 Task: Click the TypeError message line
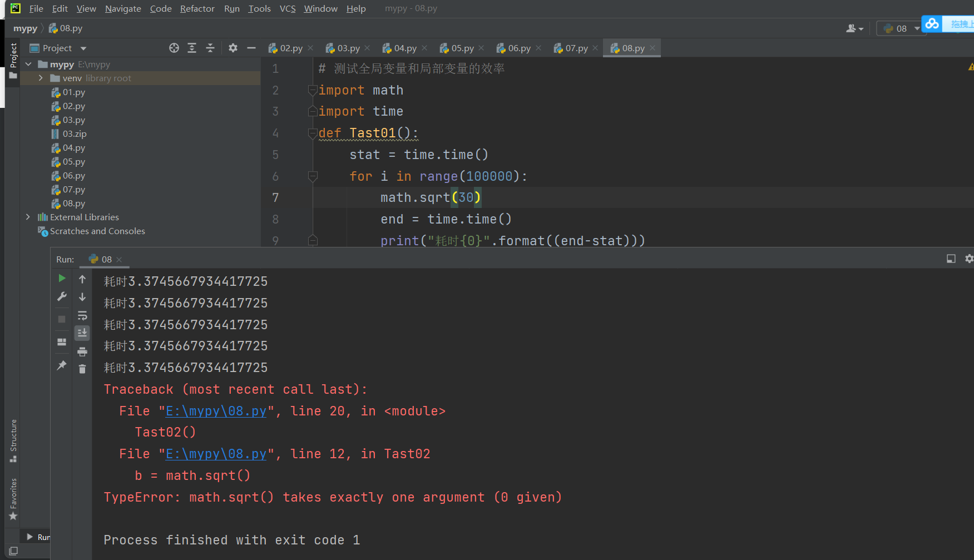point(333,497)
